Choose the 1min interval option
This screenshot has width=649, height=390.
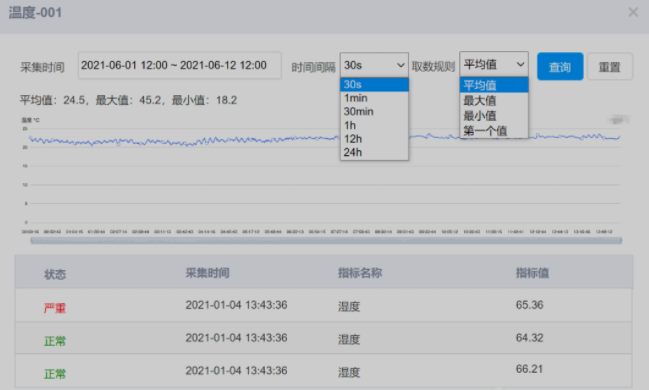374,98
